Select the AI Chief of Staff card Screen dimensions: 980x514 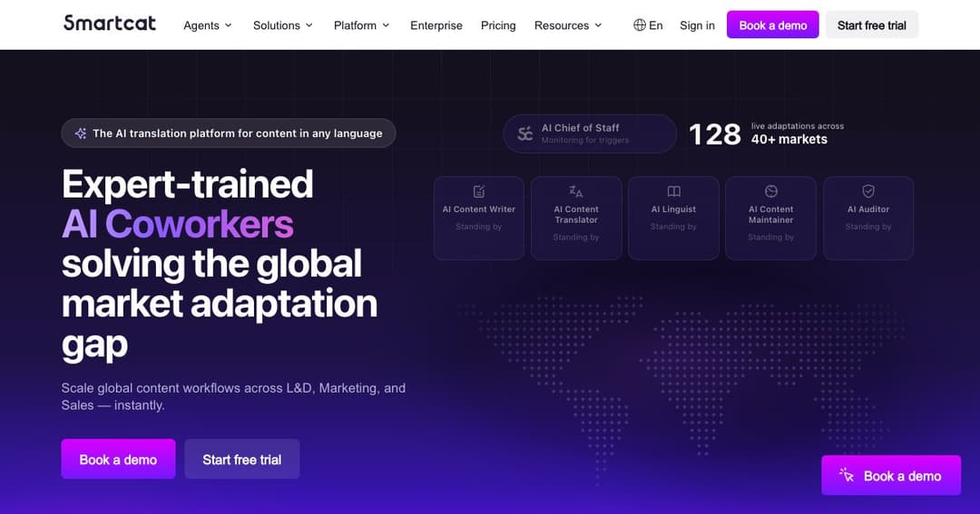click(x=590, y=133)
